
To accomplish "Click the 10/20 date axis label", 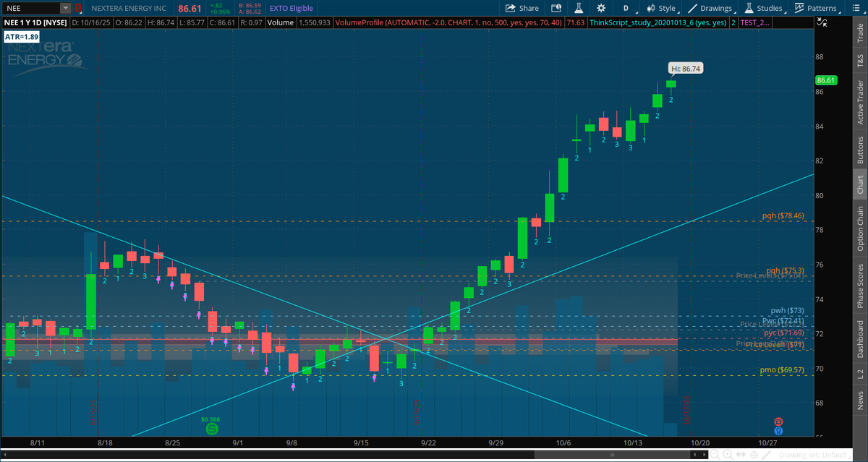I will point(699,442).
